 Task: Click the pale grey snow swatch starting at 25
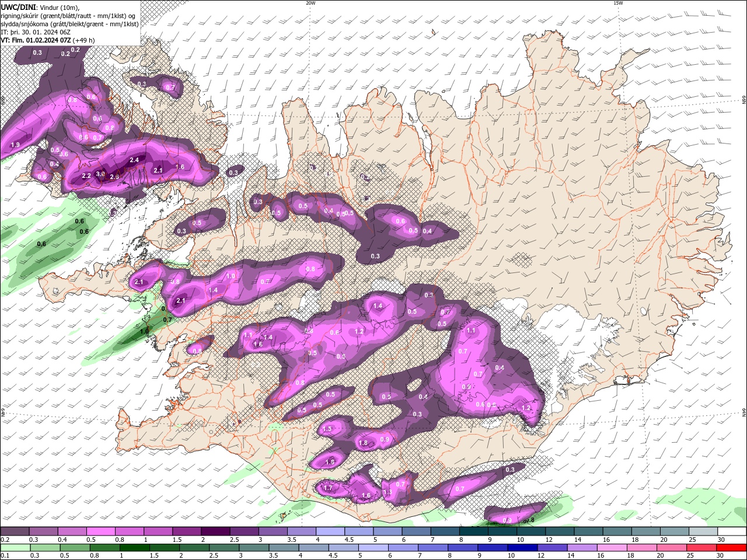703,531
